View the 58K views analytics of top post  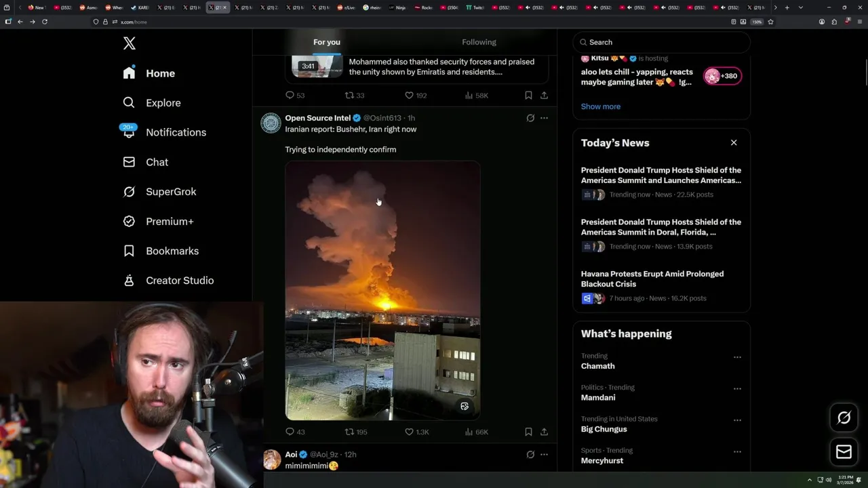point(476,96)
